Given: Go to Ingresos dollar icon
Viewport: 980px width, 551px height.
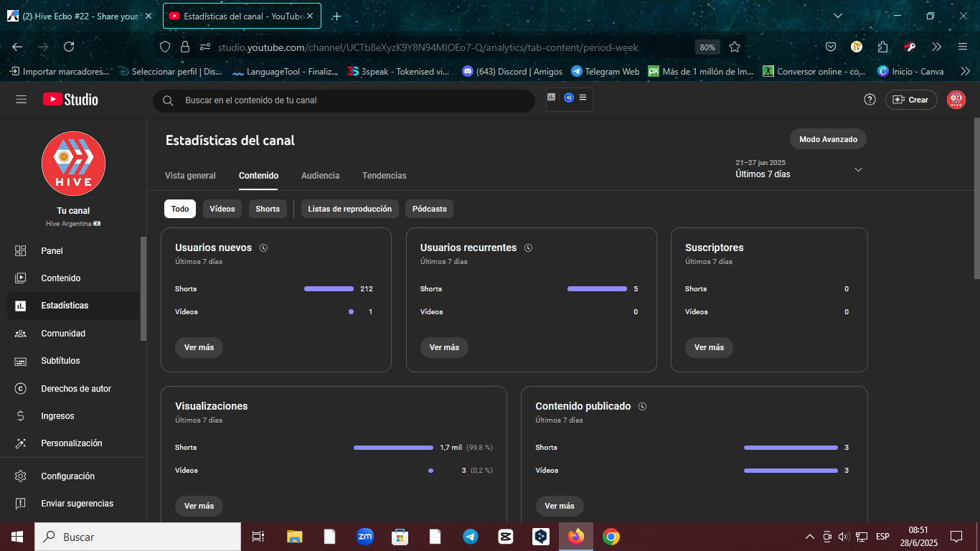Looking at the screenshot, I should [x=21, y=416].
